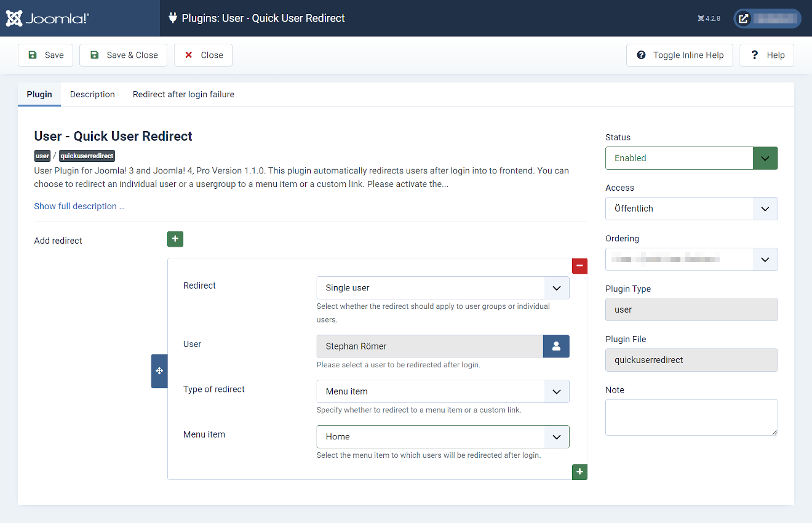812x523 pixels.
Task: Click the green plus to add a redirect
Action: [175, 239]
